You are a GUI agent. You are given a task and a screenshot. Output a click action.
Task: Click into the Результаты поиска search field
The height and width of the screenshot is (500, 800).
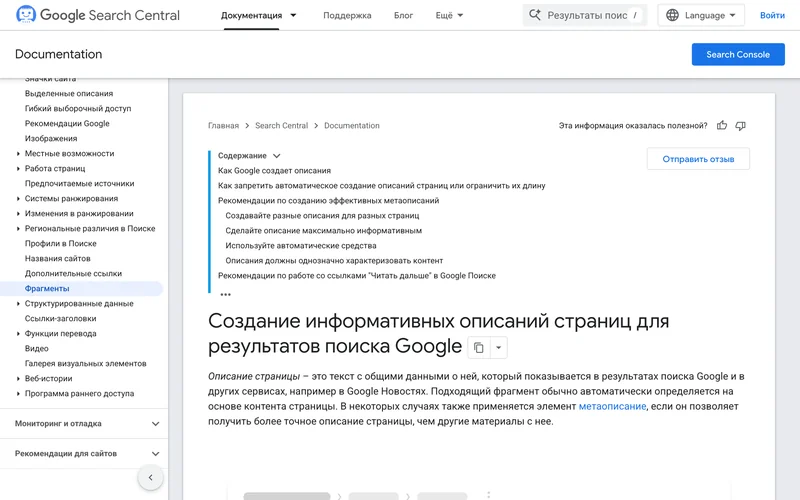[585, 15]
